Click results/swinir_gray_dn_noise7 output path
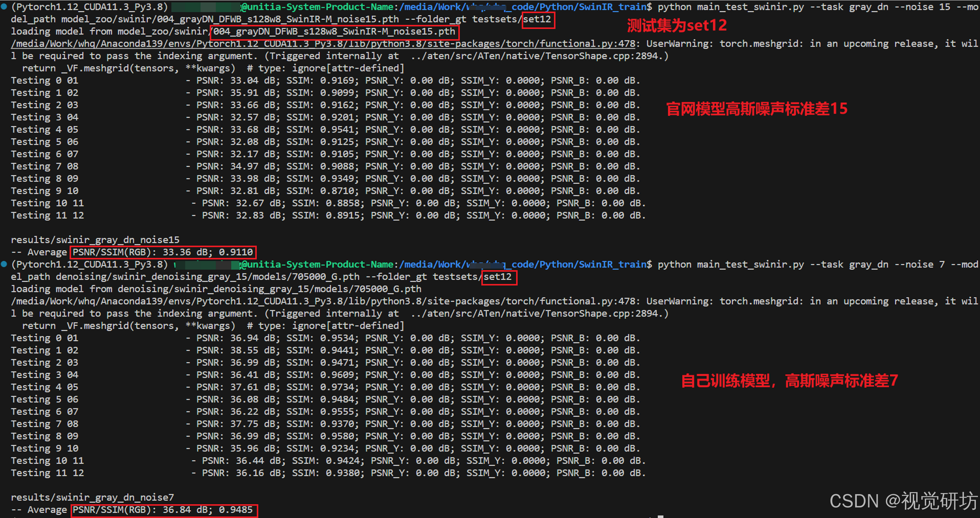This screenshot has width=980, height=518. 92,498
